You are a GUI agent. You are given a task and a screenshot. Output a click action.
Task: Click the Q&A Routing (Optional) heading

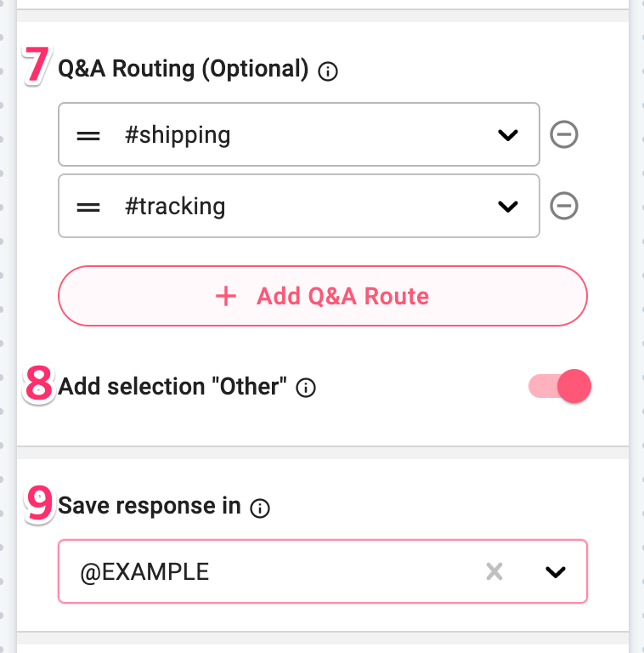point(183,69)
